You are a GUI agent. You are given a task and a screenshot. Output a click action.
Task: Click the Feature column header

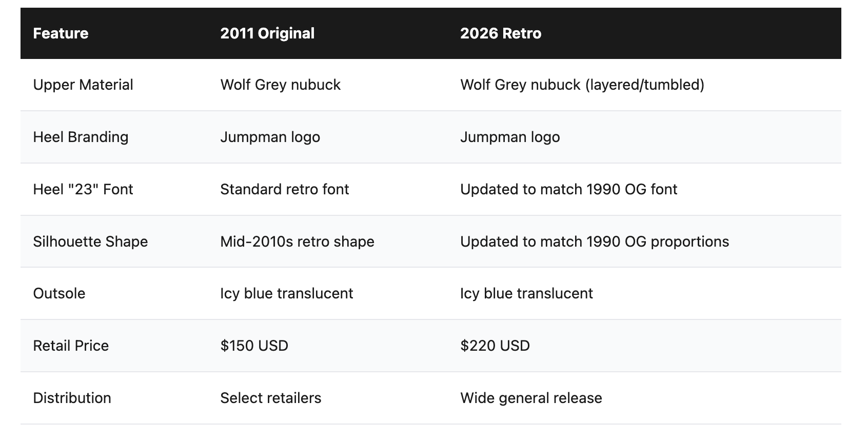tap(61, 33)
